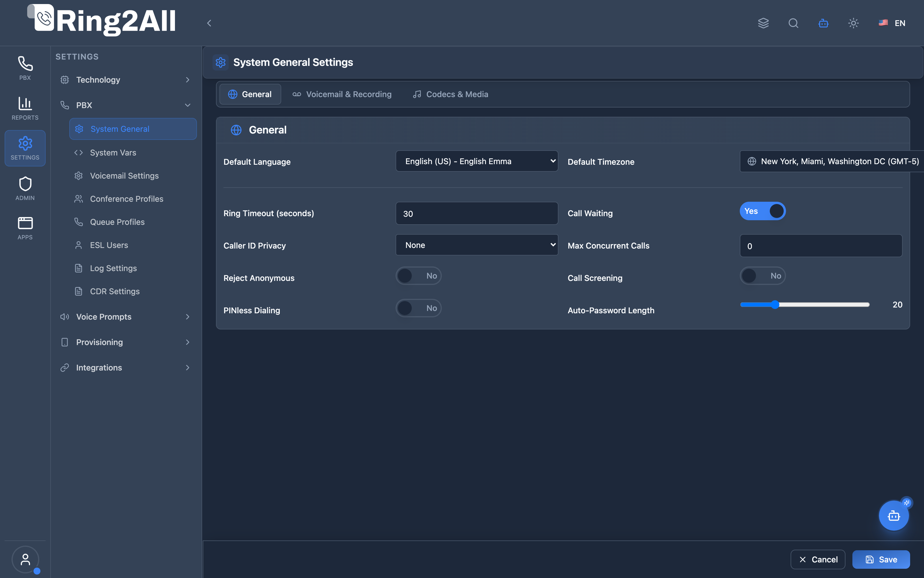Screen dimensions: 924x578
Task: Select the General tab
Action: point(250,94)
